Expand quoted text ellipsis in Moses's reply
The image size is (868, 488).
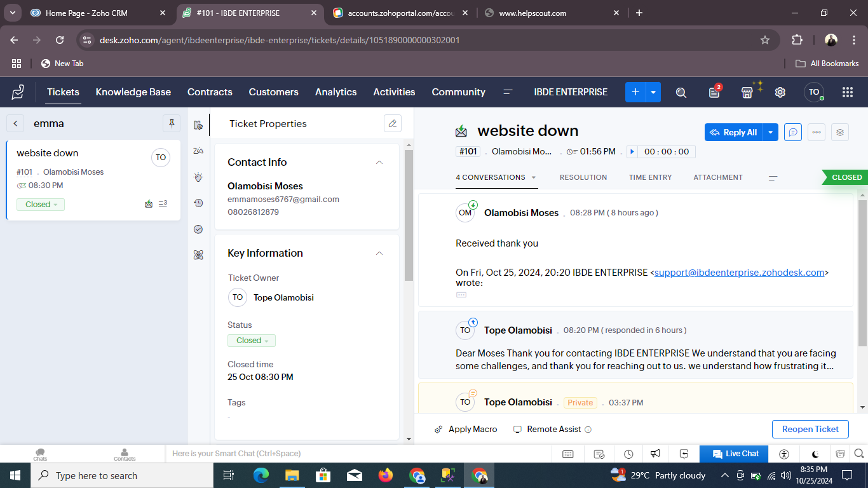(x=461, y=295)
